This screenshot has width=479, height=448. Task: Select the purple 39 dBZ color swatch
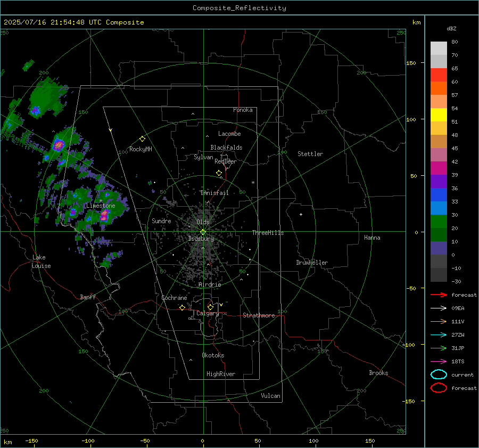(439, 181)
